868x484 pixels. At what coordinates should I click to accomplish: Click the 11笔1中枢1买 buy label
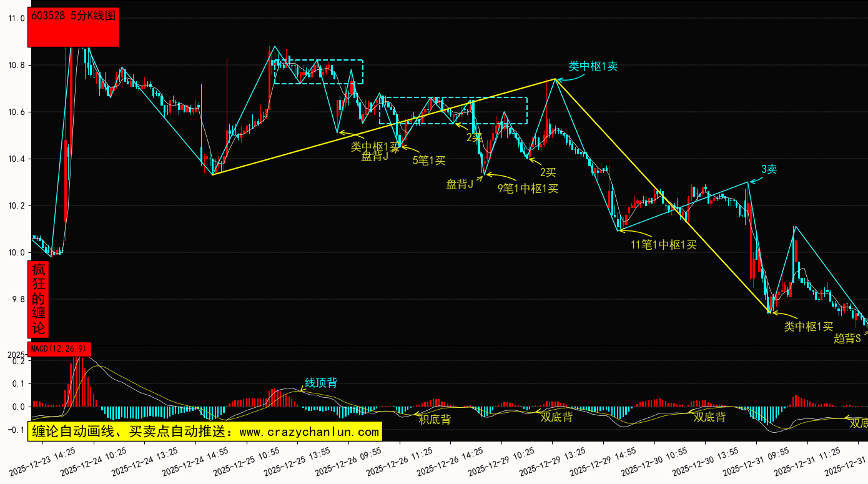click(x=663, y=245)
